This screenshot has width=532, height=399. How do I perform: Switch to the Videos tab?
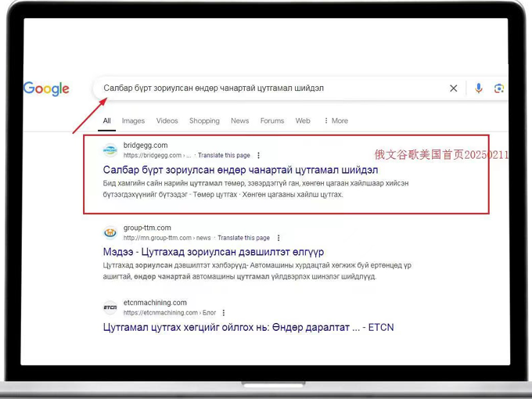pos(167,120)
